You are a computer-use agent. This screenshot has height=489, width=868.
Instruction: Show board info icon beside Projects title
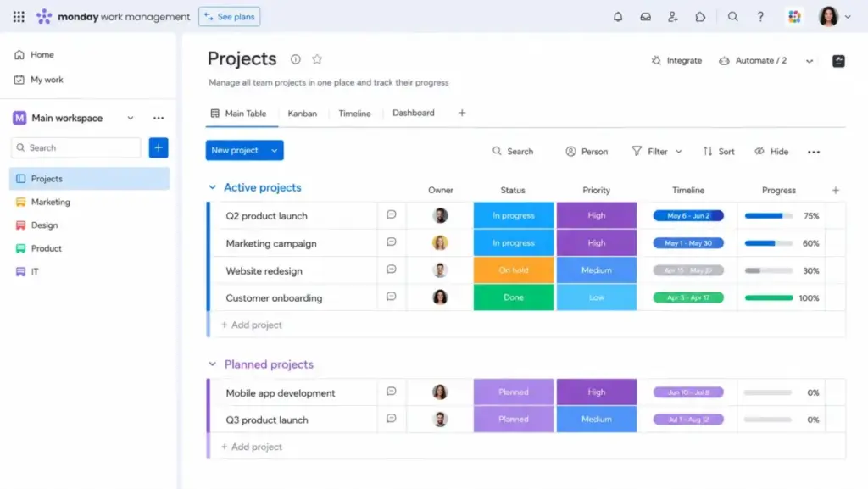pos(296,59)
